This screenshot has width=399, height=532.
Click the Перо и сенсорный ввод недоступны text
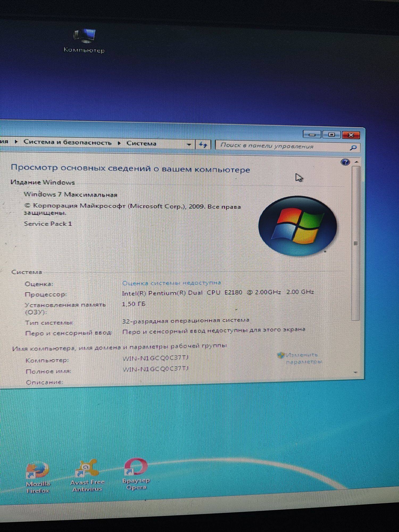(214, 331)
